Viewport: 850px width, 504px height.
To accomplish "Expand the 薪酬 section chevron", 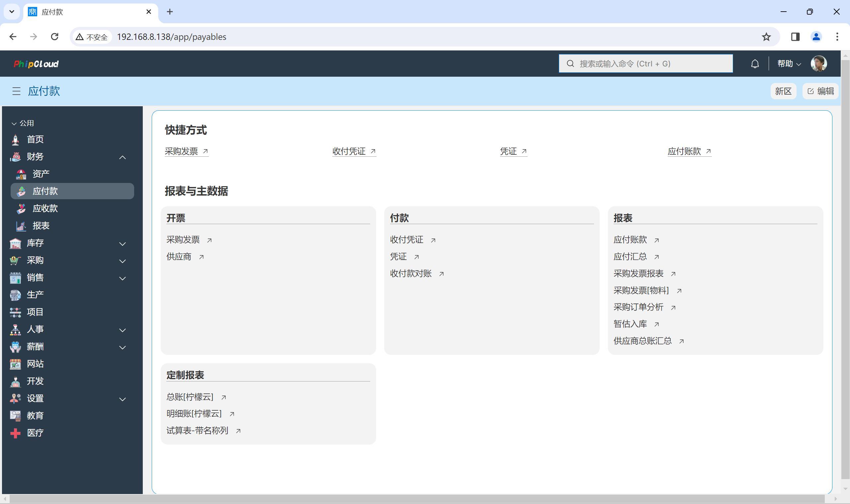I will click(123, 347).
